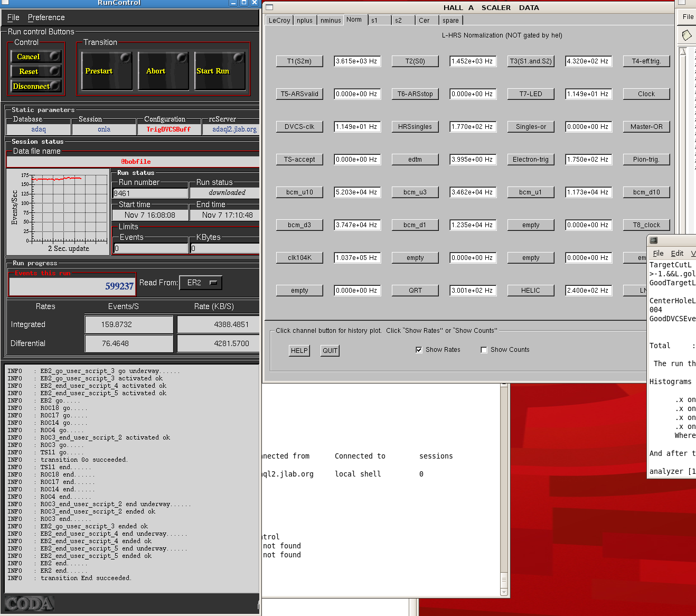696x616 pixels.
Task: Click the HELIC channel button
Action: tap(531, 291)
